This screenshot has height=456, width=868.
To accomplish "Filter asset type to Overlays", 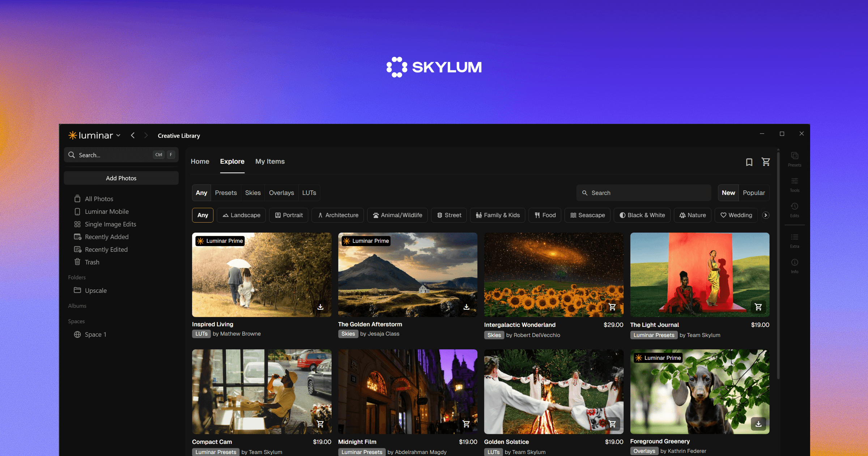I will point(281,193).
